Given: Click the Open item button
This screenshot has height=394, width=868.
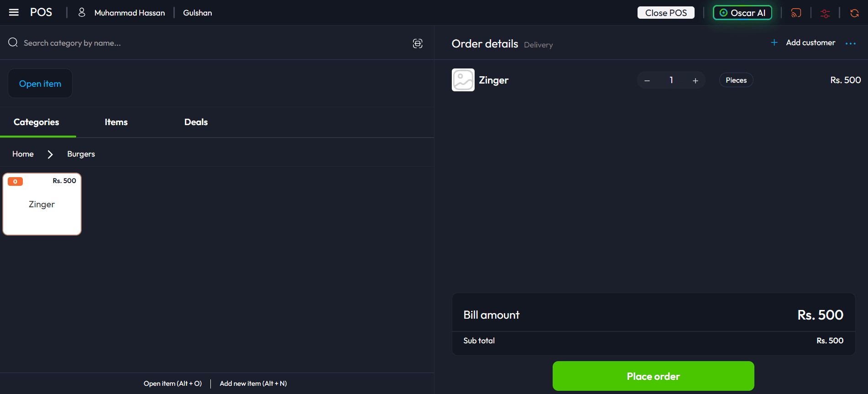Looking at the screenshot, I should click(40, 83).
